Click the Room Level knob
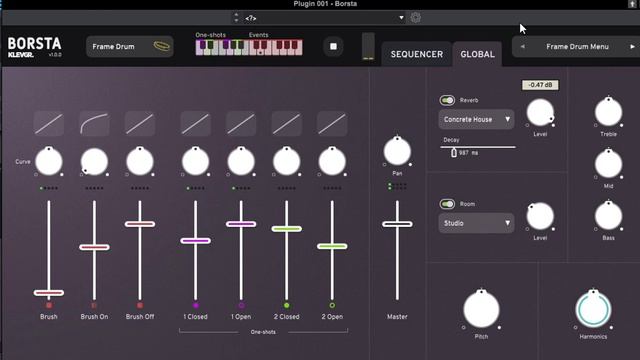640x360 pixels. point(540,216)
